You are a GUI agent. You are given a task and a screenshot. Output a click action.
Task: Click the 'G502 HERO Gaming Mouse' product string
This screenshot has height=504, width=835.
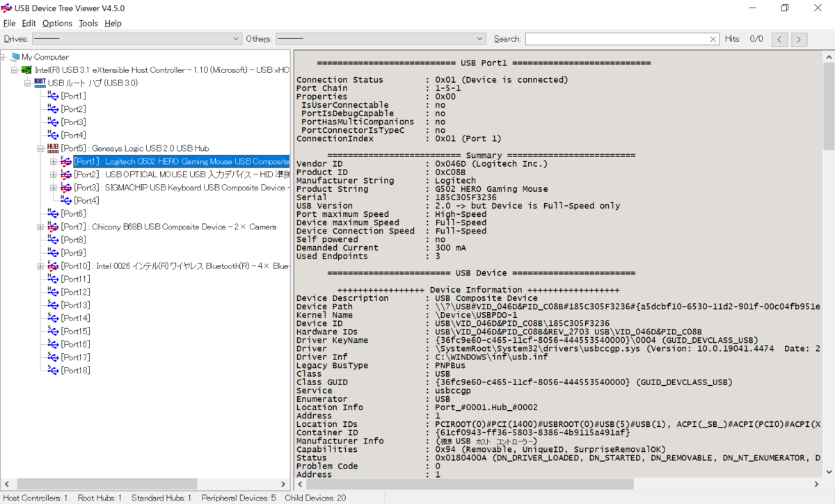tap(491, 189)
